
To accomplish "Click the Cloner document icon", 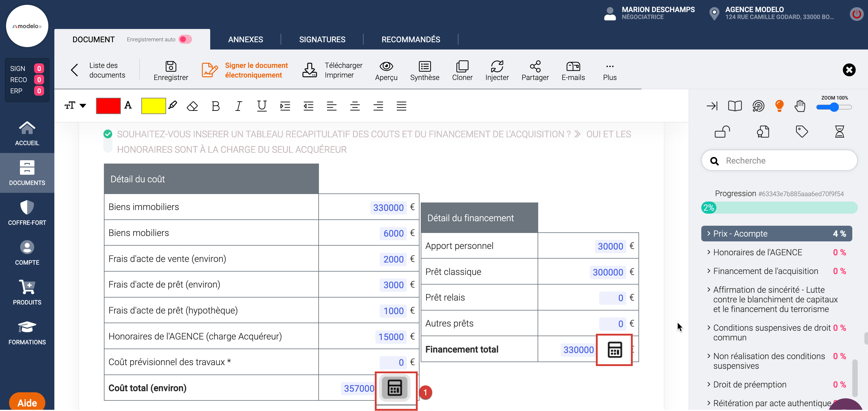I will [x=462, y=66].
